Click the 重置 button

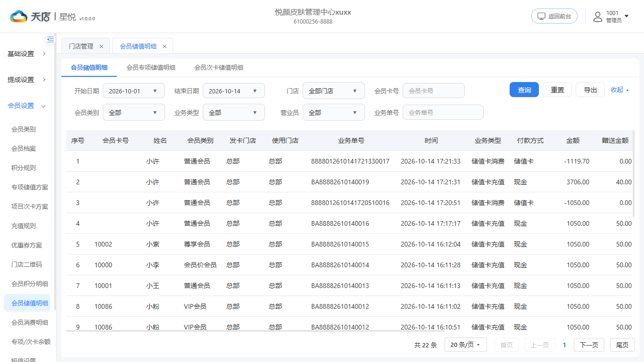click(x=557, y=90)
